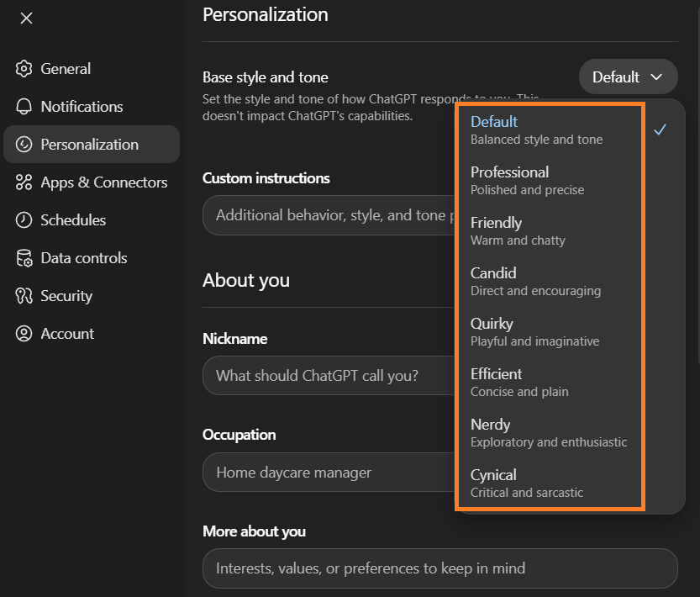Select the Personalization tab

(x=92, y=145)
